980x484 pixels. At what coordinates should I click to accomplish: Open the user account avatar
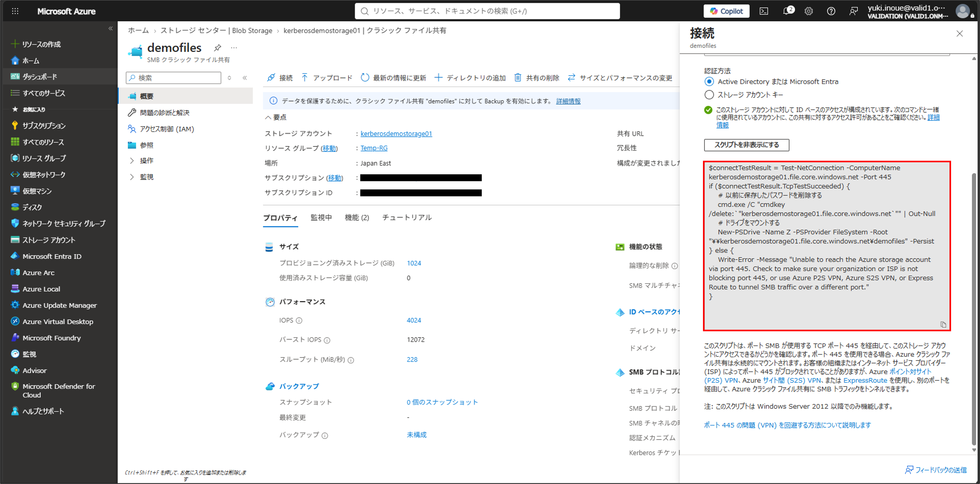[x=962, y=11]
